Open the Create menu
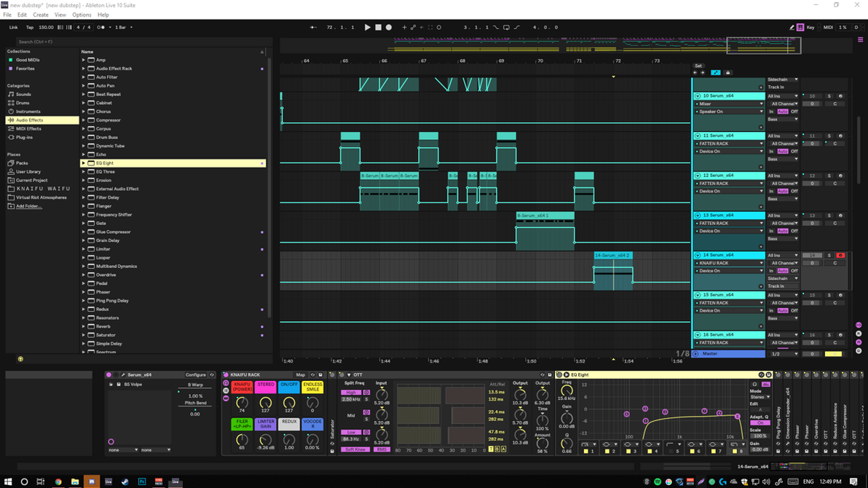This screenshot has height=488, width=868. 41,15
